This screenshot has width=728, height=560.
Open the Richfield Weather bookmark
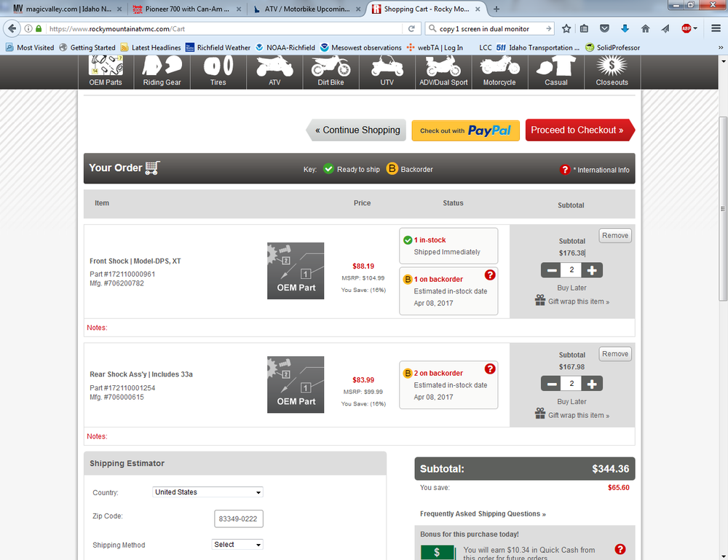[x=218, y=48]
